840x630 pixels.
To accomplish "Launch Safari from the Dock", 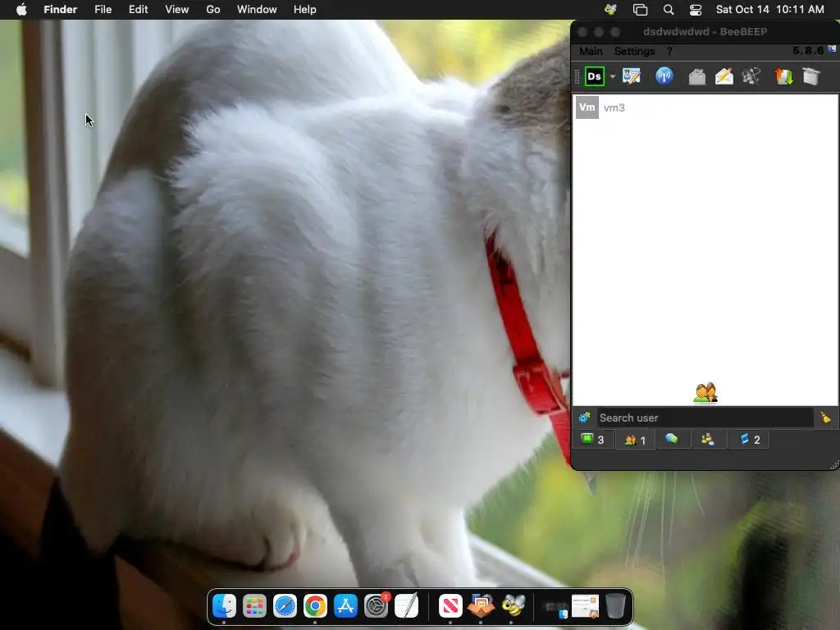I will click(x=285, y=606).
